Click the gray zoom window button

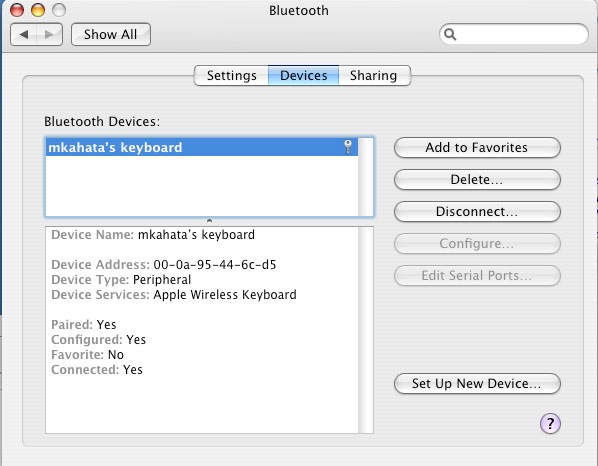(x=59, y=10)
